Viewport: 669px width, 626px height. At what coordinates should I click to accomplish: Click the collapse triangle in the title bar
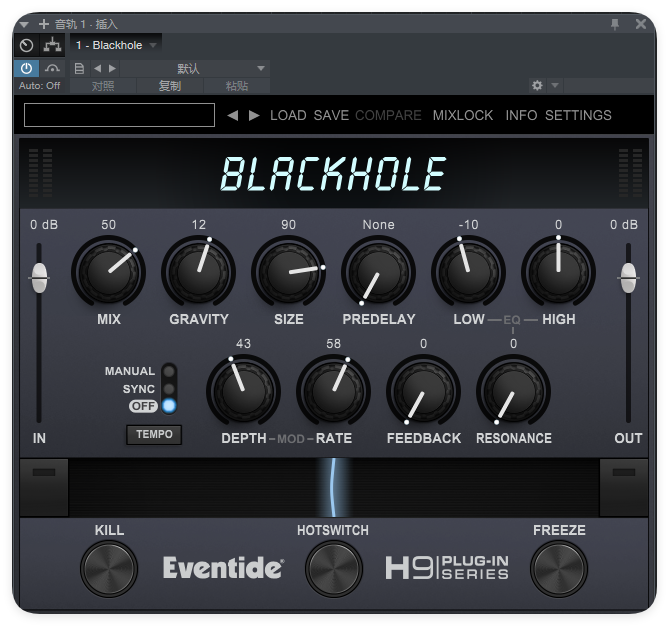(24, 25)
